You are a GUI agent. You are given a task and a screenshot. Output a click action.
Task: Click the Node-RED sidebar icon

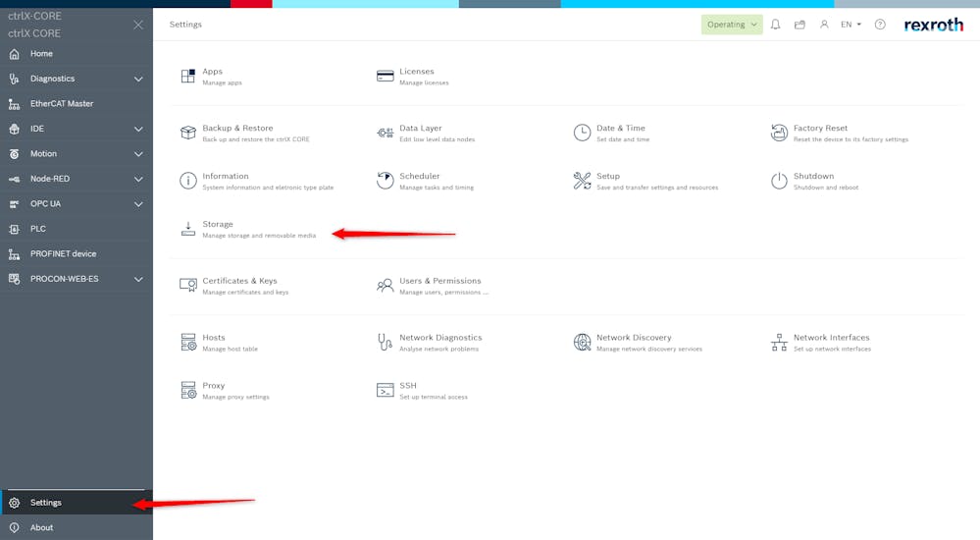coord(14,179)
